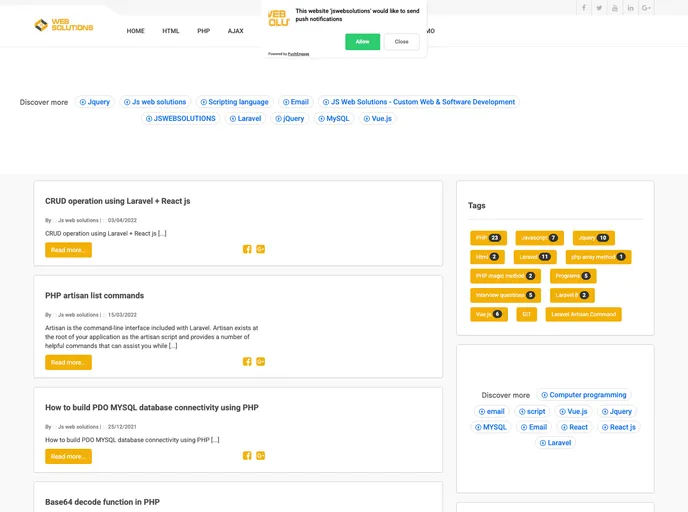Image resolution: width=688 pixels, height=512 pixels.
Task: Select the AJAX navigation item
Action: coord(235,31)
